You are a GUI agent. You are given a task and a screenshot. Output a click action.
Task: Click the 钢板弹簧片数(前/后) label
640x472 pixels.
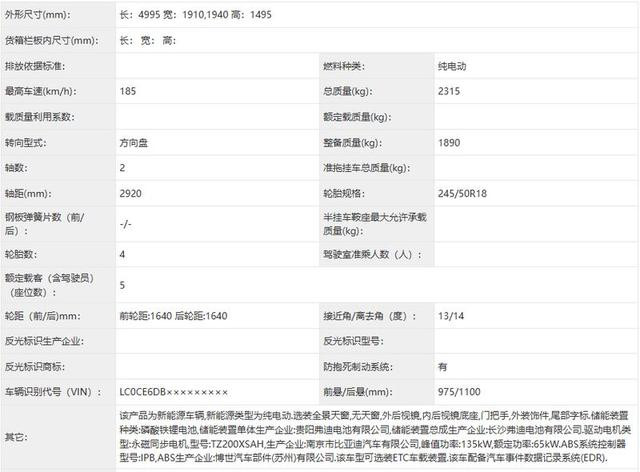44,224
